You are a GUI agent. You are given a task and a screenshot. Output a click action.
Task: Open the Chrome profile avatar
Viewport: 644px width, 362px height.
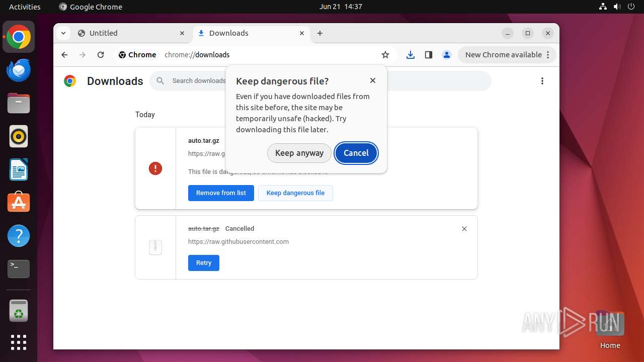click(x=447, y=55)
